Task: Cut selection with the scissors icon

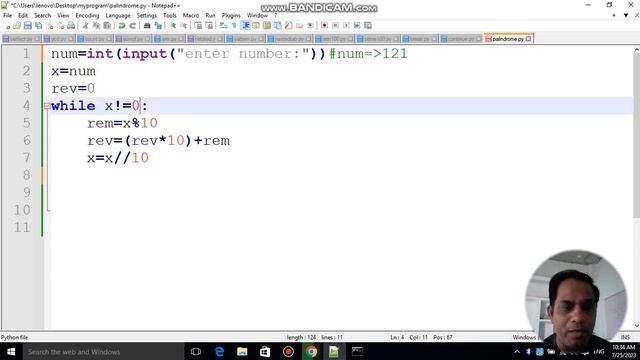Action: click(x=85, y=25)
